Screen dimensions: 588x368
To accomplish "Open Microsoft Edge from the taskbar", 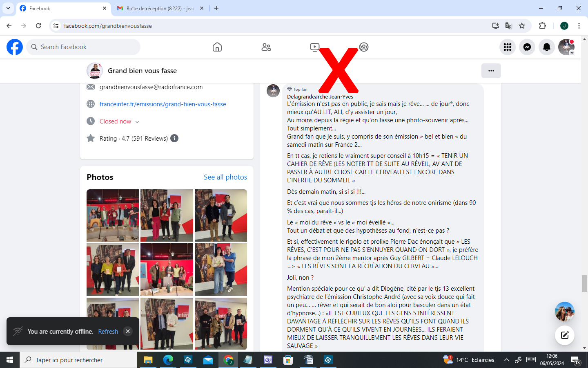I will tap(168, 360).
